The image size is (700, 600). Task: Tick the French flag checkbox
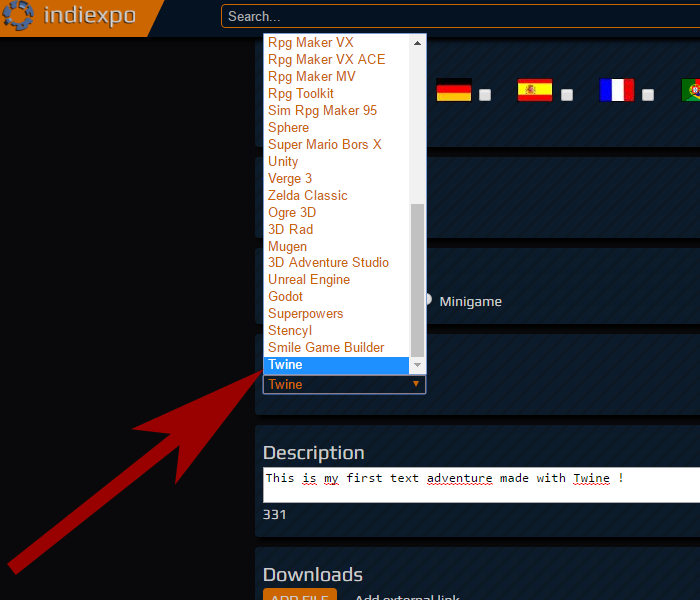pyautogui.click(x=648, y=95)
